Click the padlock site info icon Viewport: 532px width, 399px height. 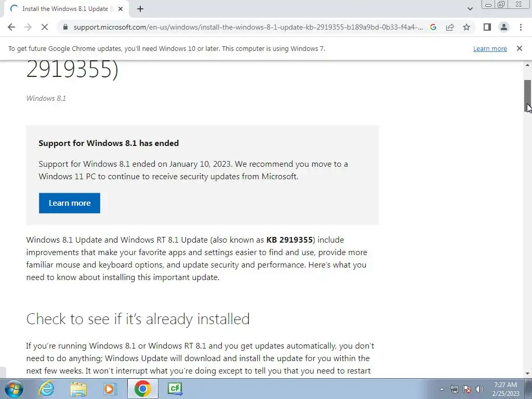(65, 27)
